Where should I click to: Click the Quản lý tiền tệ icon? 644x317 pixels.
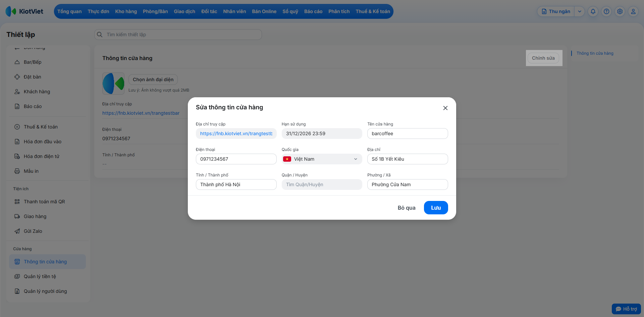click(x=17, y=276)
